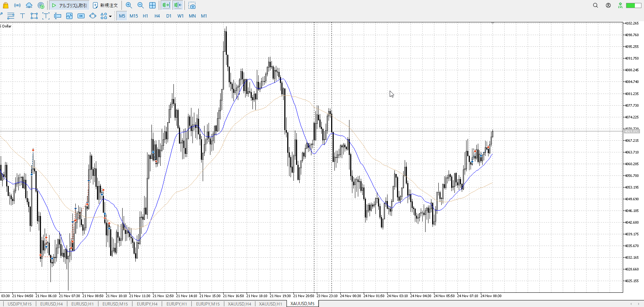Switch the timeframe to H4
644x307 pixels.
[157, 16]
